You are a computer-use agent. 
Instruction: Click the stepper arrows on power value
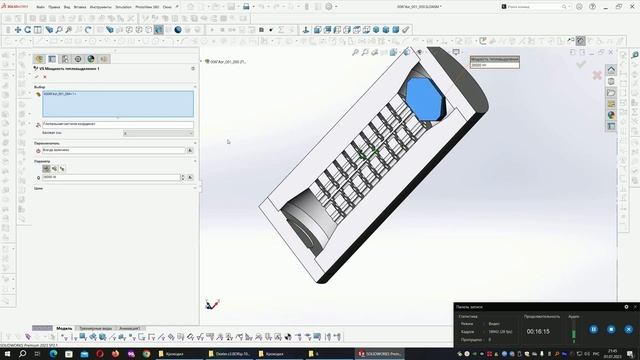183,178
